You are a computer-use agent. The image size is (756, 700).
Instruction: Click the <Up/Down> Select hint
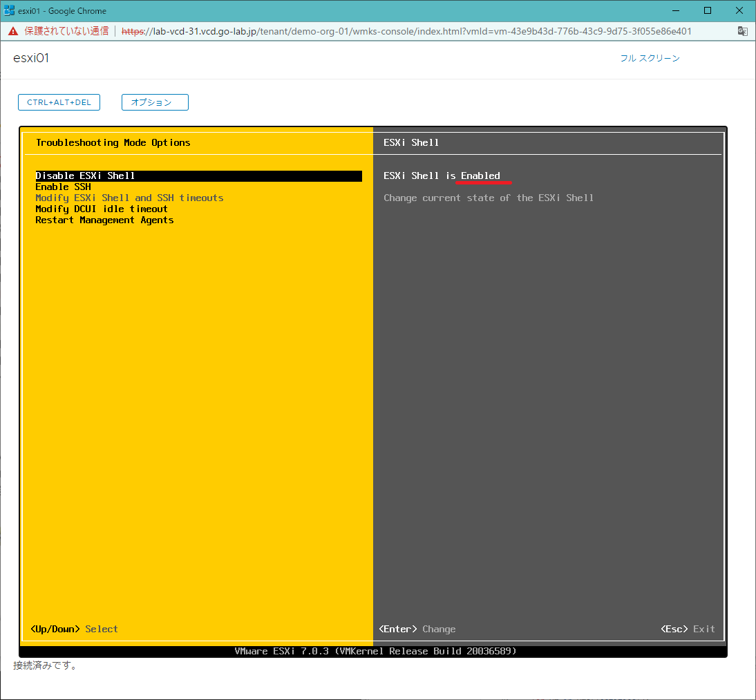pos(74,629)
